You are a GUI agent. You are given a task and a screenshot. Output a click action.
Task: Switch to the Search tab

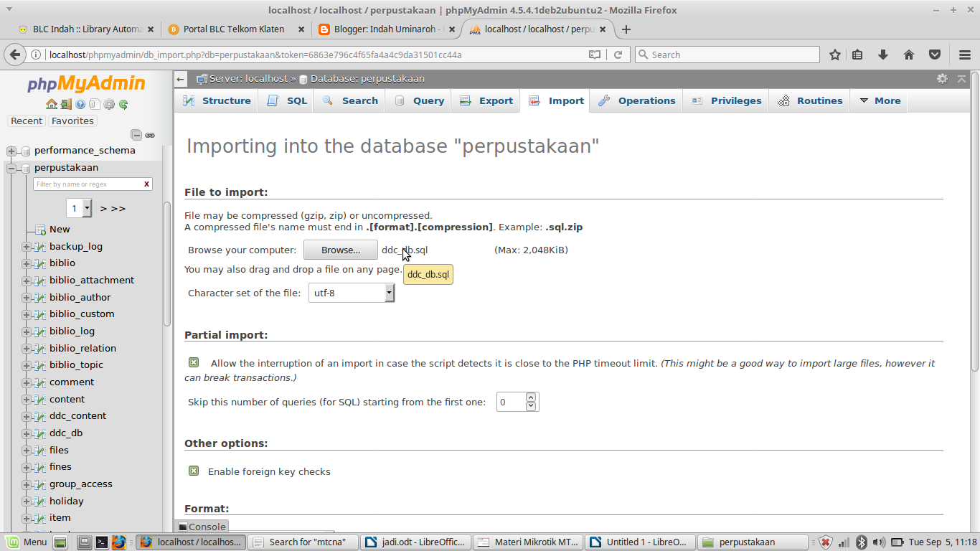point(350,101)
